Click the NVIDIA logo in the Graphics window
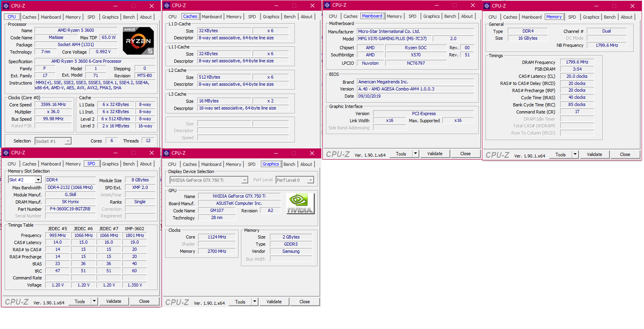This screenshot has height=329, width=644. click(301, 204)
